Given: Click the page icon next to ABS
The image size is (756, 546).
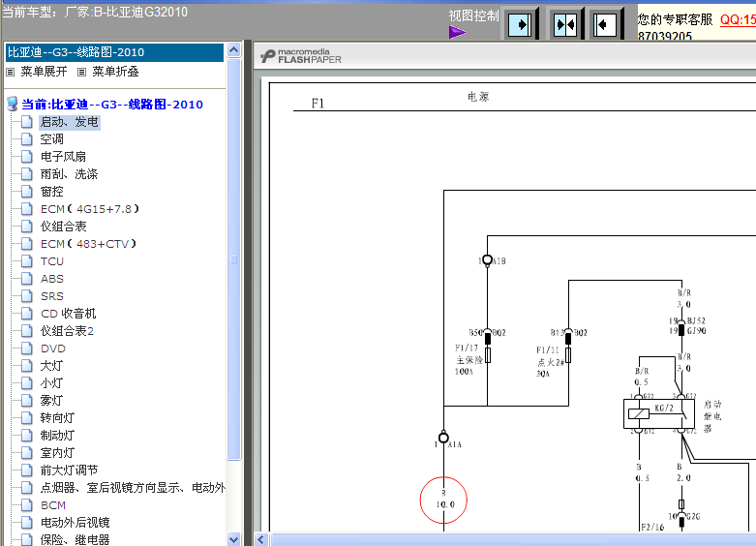Looking at the screenshot, I should click(27, 278).
